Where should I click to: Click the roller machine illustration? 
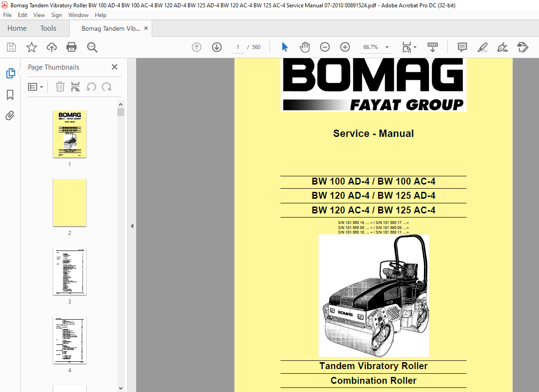point(374,296)
